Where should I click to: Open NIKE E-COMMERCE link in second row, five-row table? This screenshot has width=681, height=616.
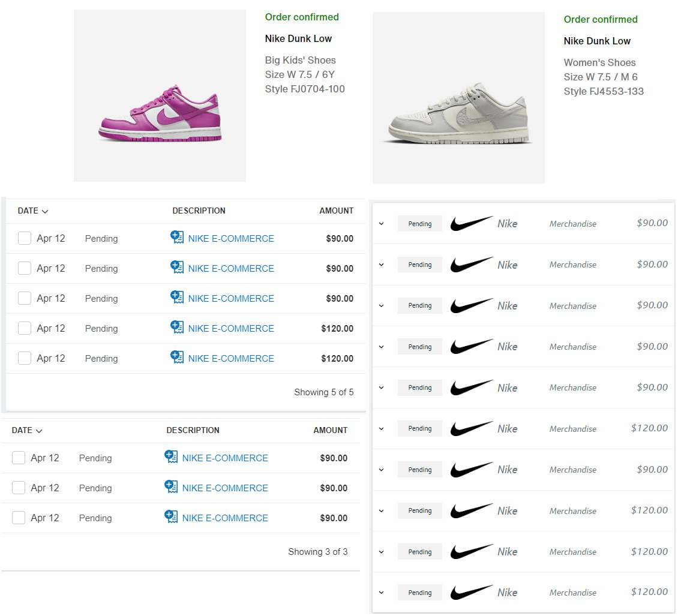[231, 269]
